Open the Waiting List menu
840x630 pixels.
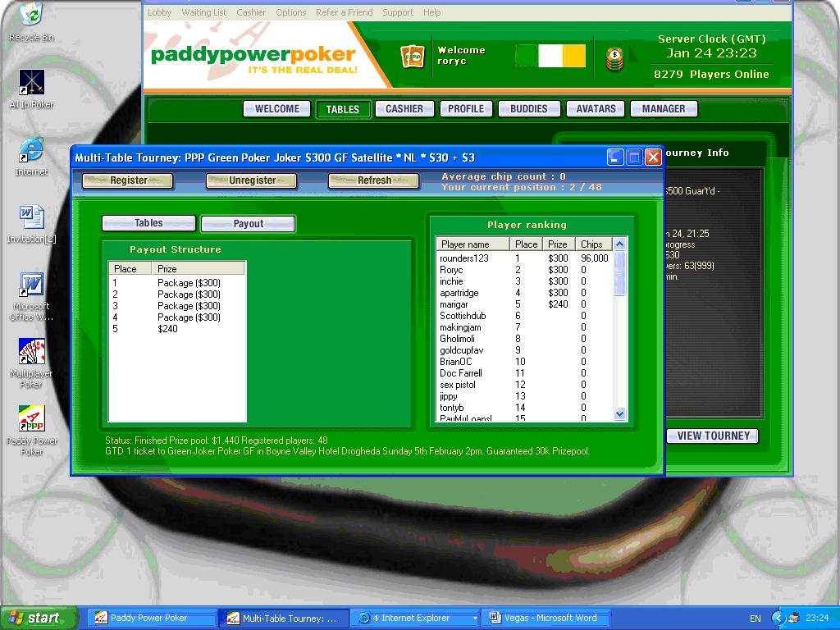(x=204, y=12)
